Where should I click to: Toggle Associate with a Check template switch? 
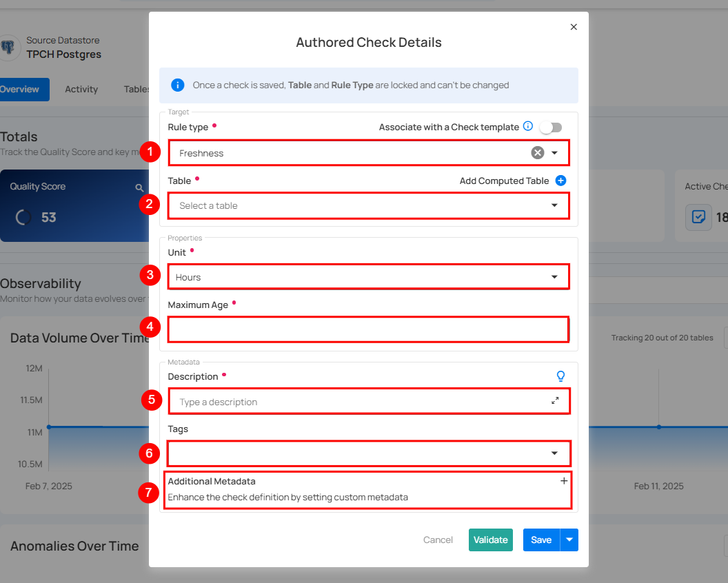coord(551,127)
